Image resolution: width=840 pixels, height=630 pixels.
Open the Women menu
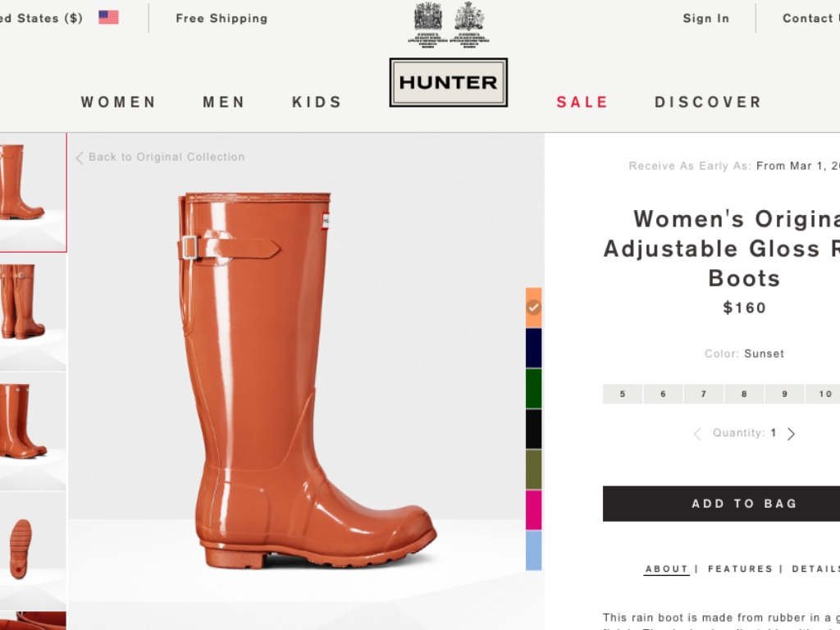coord(118,103)
